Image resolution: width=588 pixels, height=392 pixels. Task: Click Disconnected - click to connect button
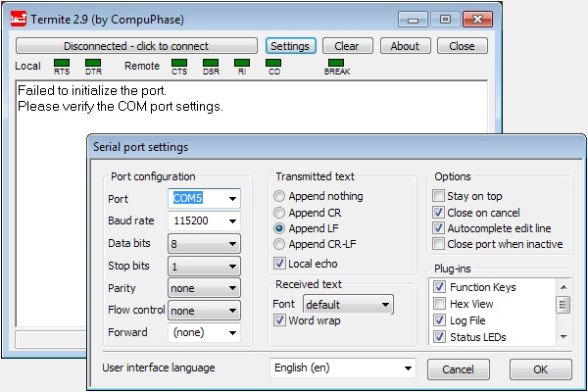[x=136, y=46]
